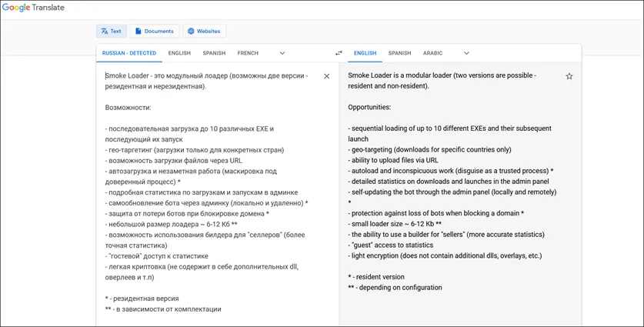Viewport: 644px width, 327px height.
Task: Click the 'Opportunities:' line in translation
Action: 369,107
